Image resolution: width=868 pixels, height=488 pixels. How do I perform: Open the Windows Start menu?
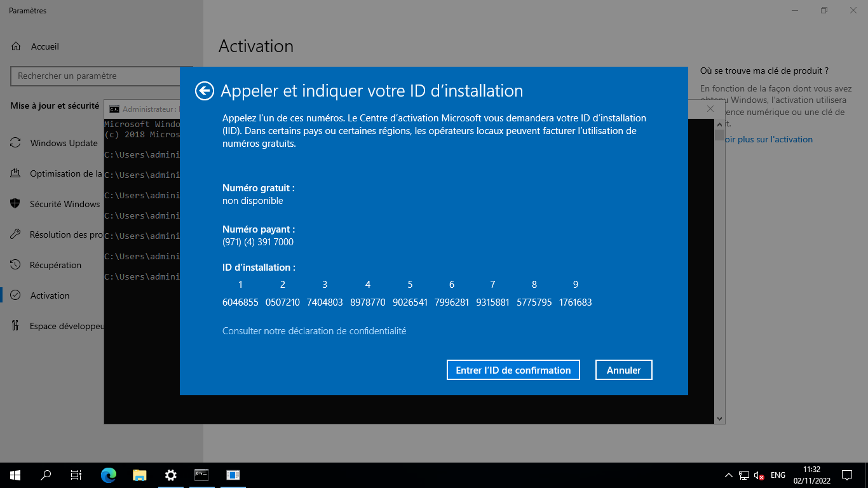pyautogui.click(x=15, y=475)
